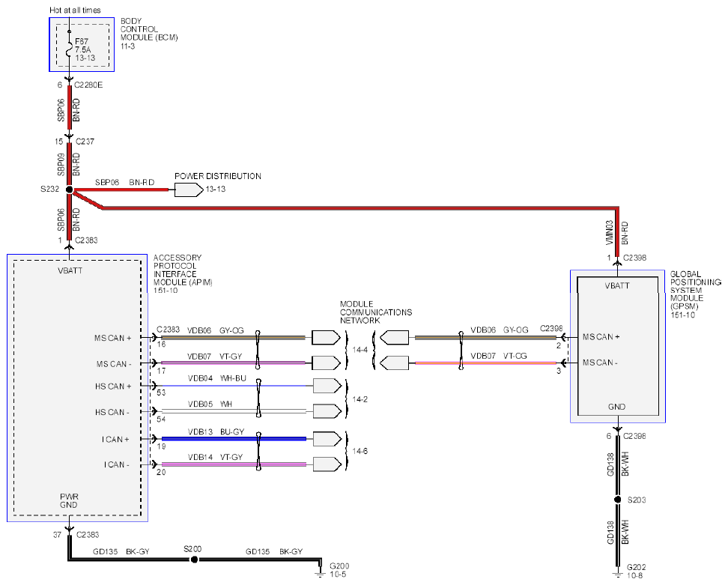
Task: Click pin number "15" at connector C237
Action: 58,141
